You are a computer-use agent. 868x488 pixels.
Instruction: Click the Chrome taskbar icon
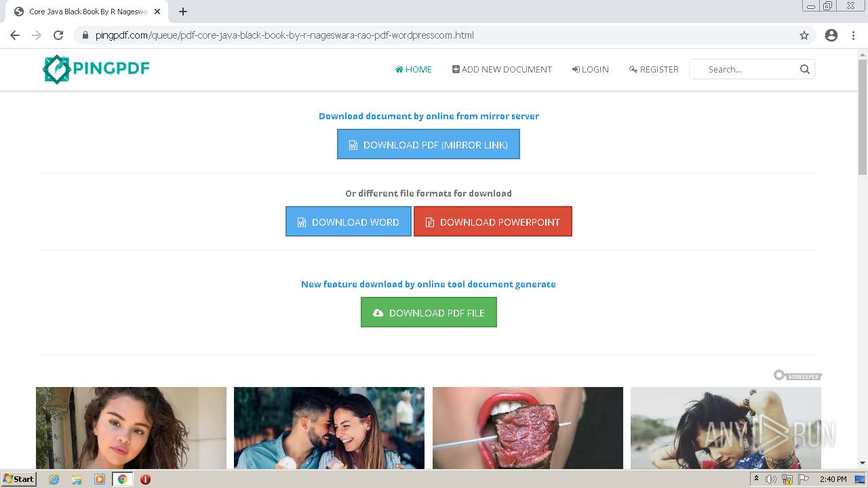click(122, 479)
